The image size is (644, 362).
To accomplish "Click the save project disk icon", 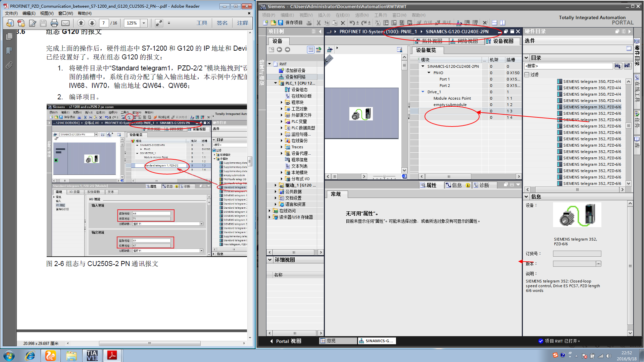I will point(281,22).
